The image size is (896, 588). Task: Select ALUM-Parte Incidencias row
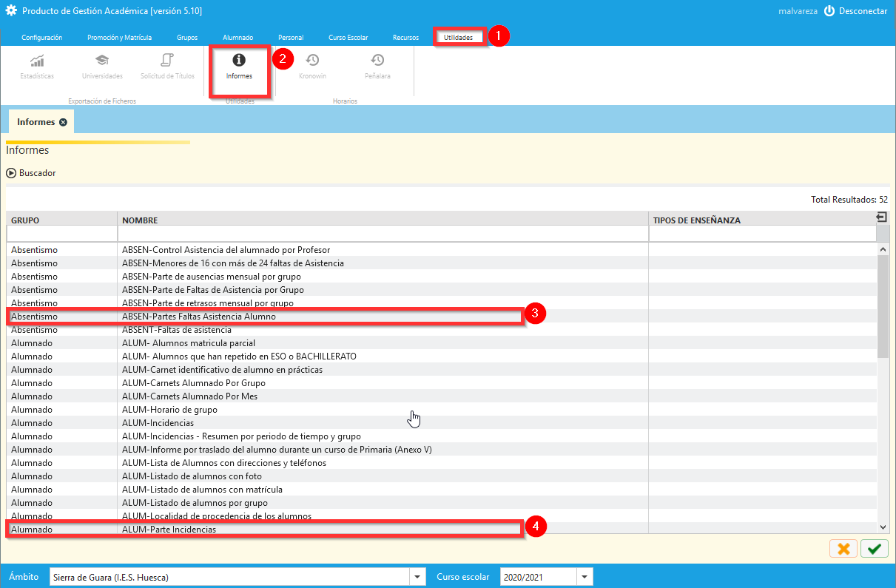coord(441,530)
